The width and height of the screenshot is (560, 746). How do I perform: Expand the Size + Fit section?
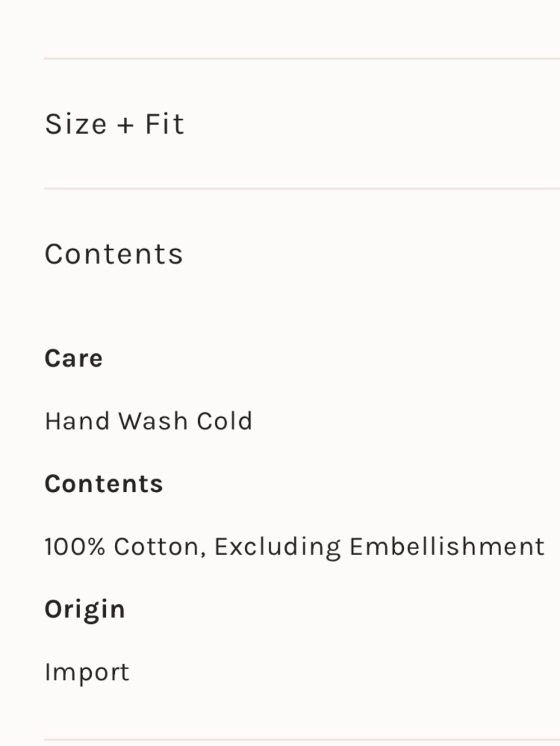302,124
